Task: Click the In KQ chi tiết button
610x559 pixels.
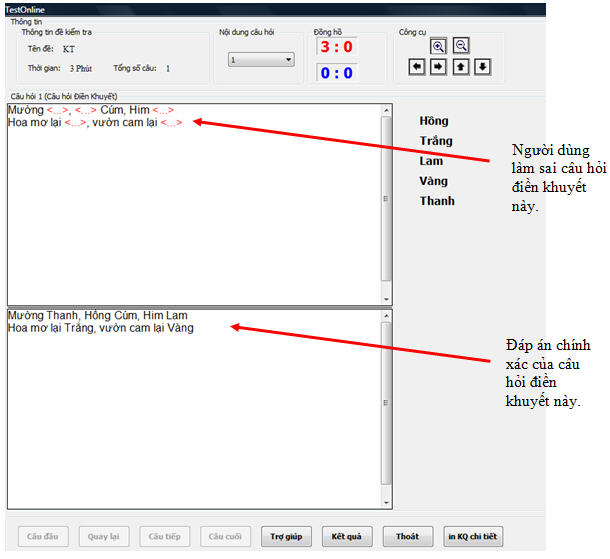Action: click(x=473, y=536)
